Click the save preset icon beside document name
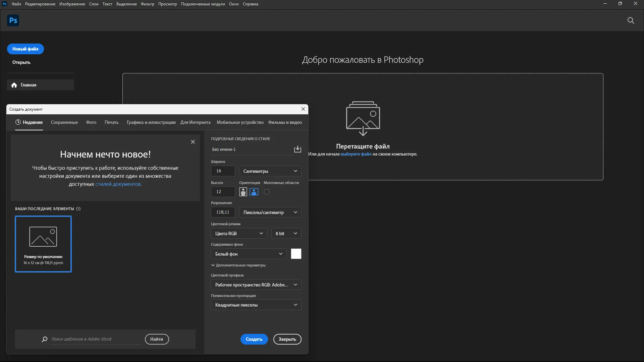This screenshot has height=362, width=644. point(298,149)
